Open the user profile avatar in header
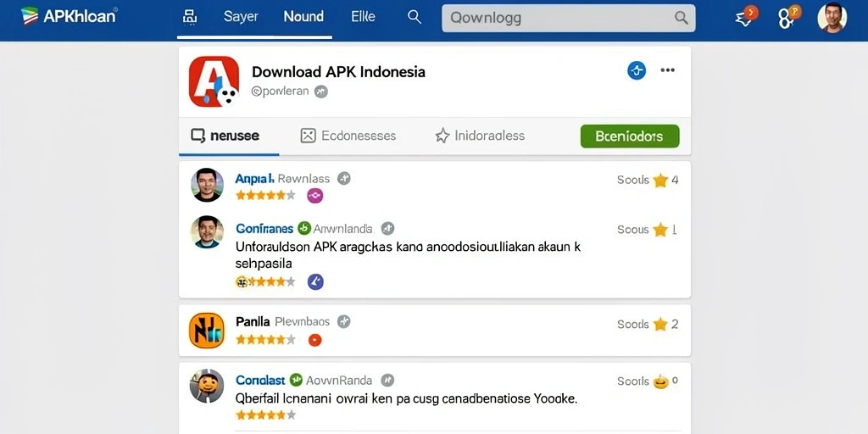The width and height of the screenshot is (868, 434). (832, 17)
